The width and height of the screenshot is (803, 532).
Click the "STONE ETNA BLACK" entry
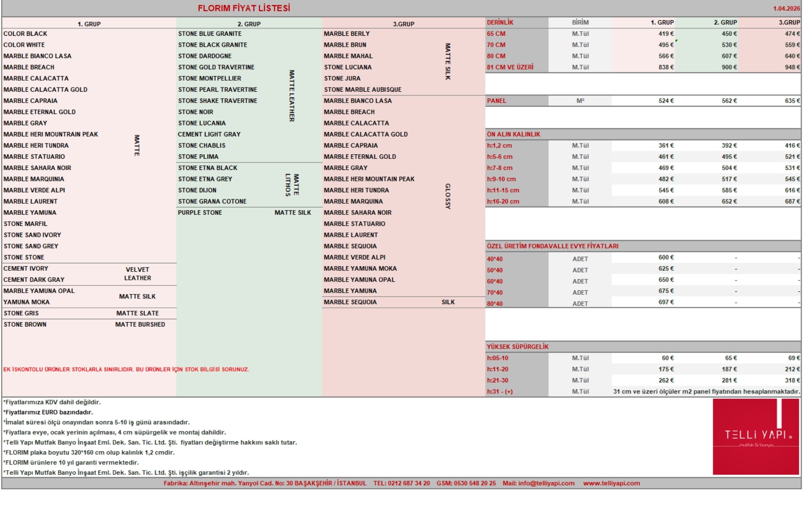pyautogui.click(x=208, y=168)
